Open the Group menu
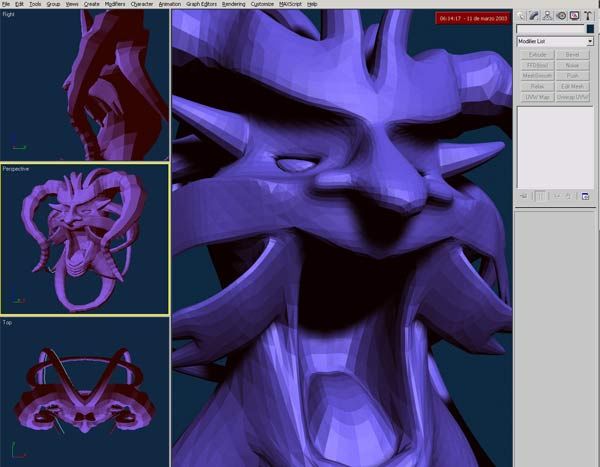 (x=53, y=4)
